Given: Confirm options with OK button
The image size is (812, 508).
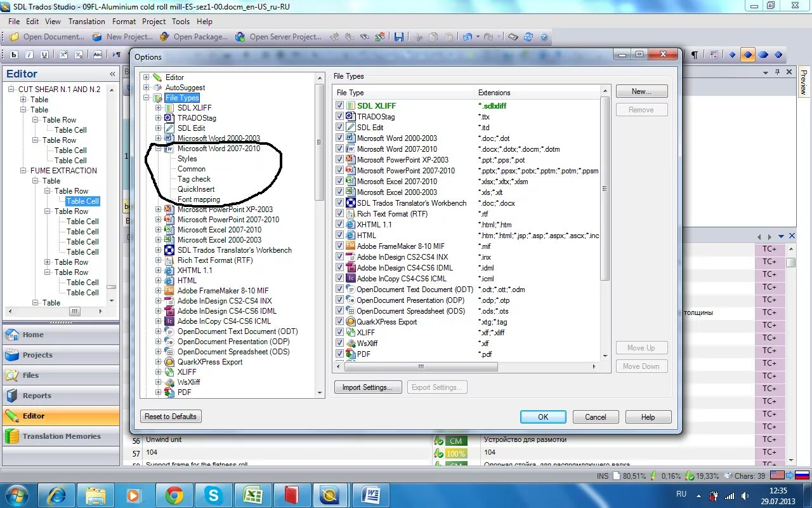Looking at the screenshot, I should [543, 417].
